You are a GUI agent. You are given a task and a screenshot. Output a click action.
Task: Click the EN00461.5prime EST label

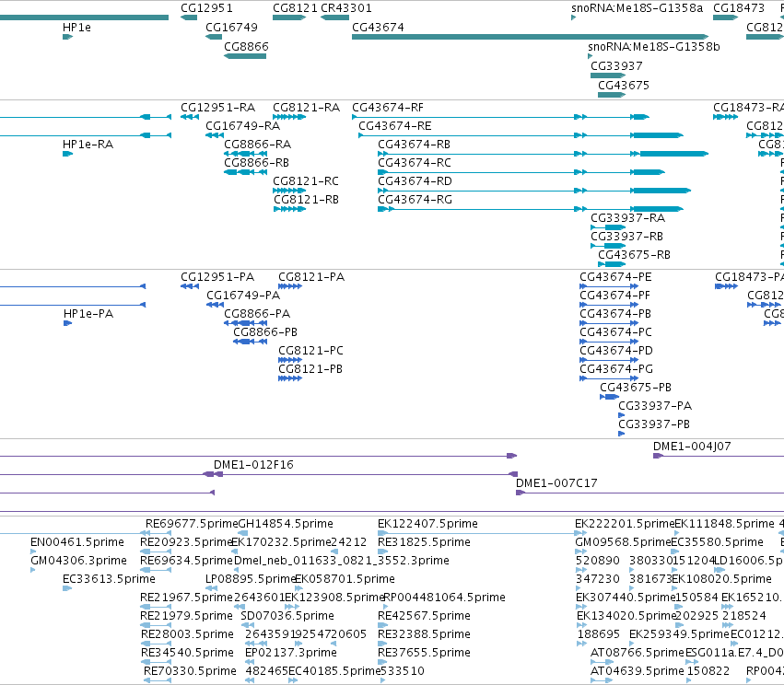pyautogui.click(x=77, y=542)
